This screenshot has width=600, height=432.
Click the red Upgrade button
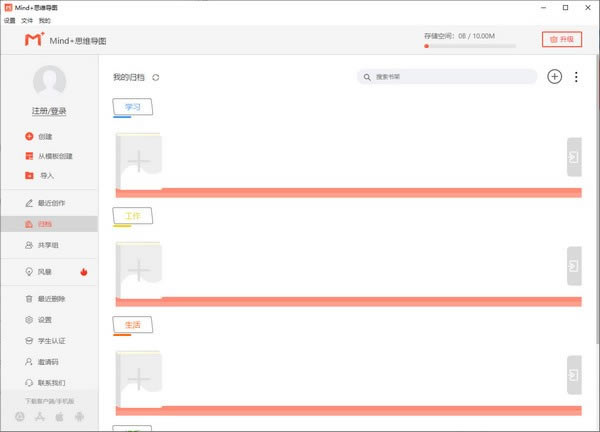click(562, 39)
